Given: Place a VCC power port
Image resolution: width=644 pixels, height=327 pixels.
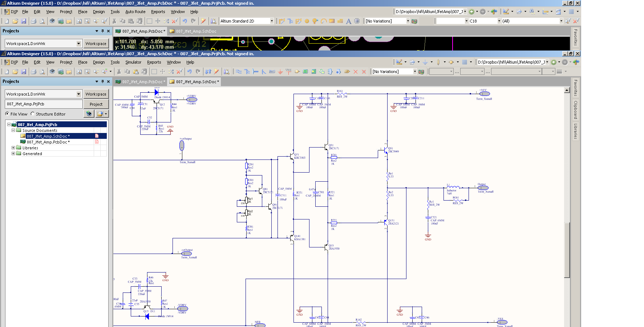Looking at the screenshot, I should pos(289,71).
